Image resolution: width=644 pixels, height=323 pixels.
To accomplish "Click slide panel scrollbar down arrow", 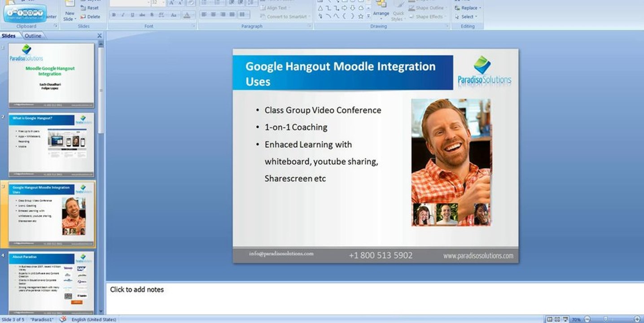I will pos(101,311).
